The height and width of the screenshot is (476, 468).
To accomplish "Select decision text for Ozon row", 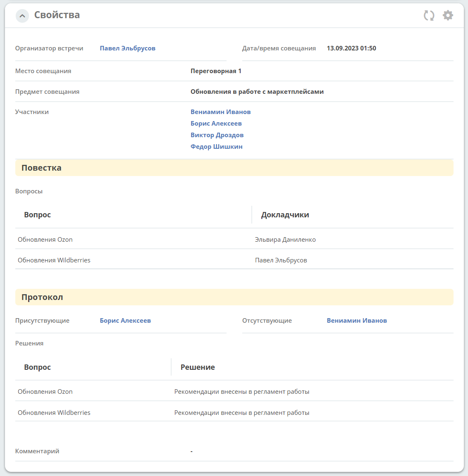I will tap(242, 392).
